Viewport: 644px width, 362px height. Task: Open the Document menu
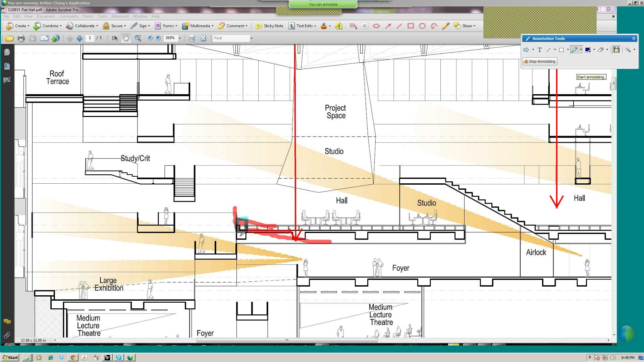pos(46,16)
